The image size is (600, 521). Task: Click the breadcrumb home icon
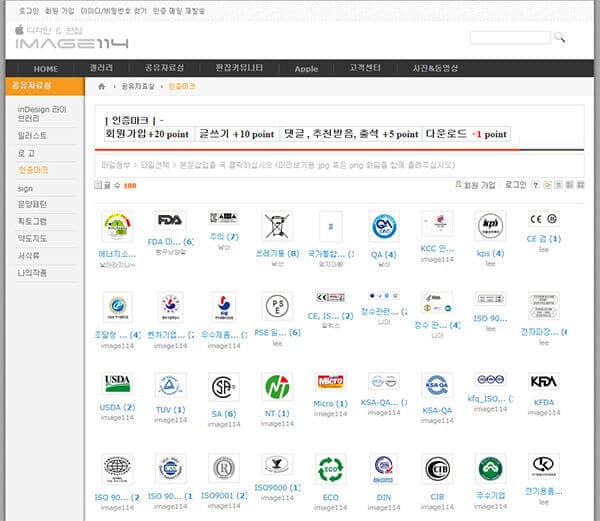(x=102, y=86)
